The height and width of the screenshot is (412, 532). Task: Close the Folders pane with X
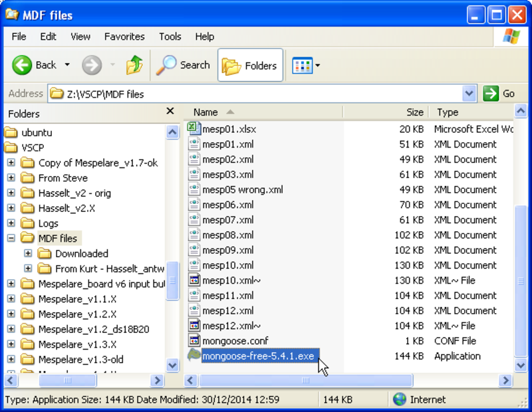[170, 112]
